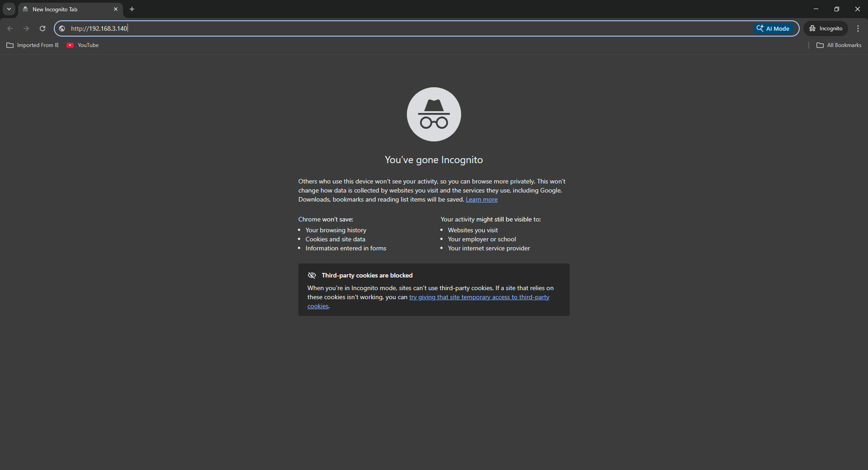Click the large Incognito hat logo
Image resolution: width=868 pixels, height=470 pixels.
click(x=434, y=114)
